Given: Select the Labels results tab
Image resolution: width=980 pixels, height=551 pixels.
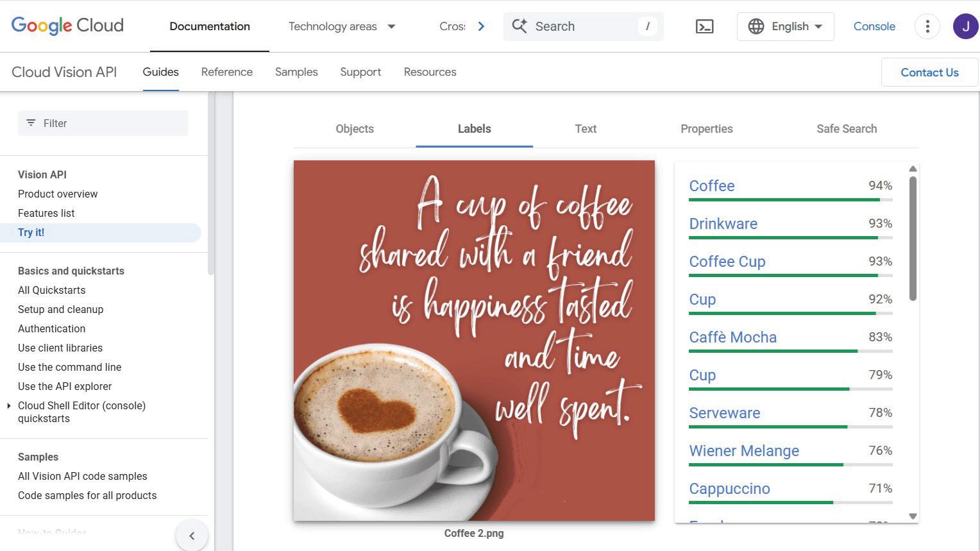Looking at the screenshot, I should [x=475, y=129].
